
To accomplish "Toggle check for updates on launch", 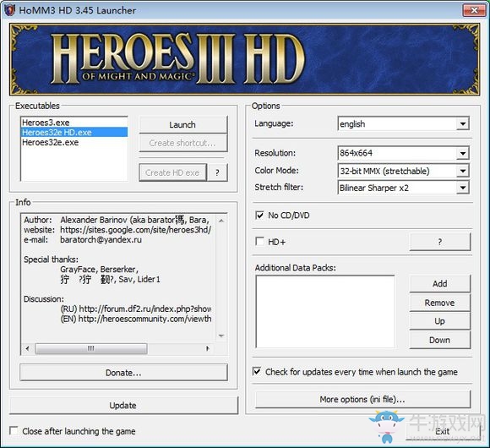I will click(257, 371).
